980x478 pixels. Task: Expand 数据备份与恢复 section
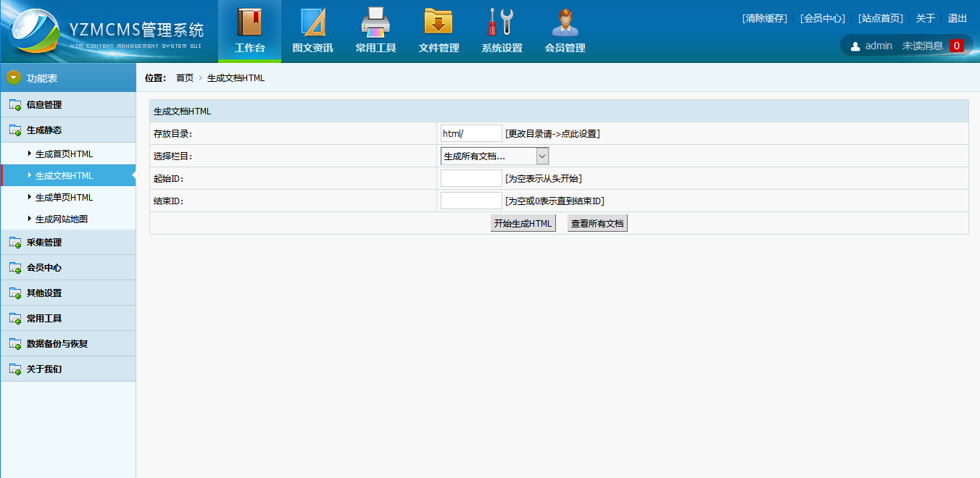coord(57,344)
